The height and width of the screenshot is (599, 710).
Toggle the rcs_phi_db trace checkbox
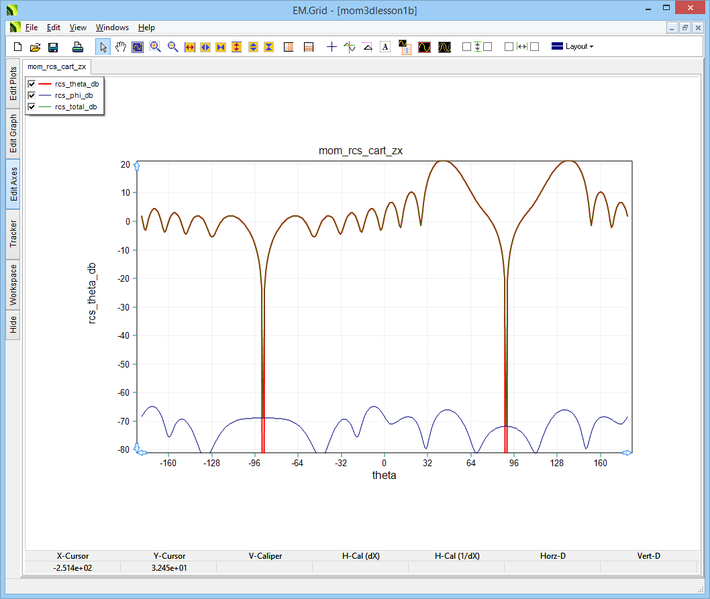[x=32, y=95]
